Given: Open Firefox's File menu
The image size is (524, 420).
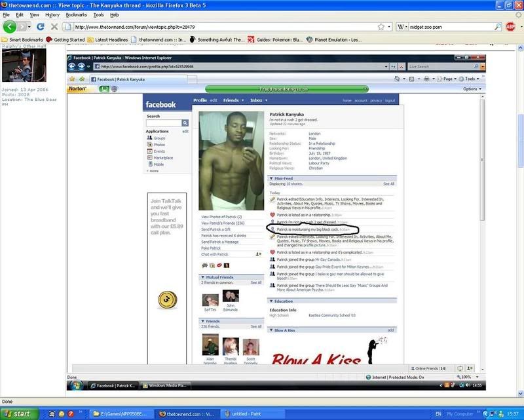Looking at the screenshot, I should [x=6, y=15].
